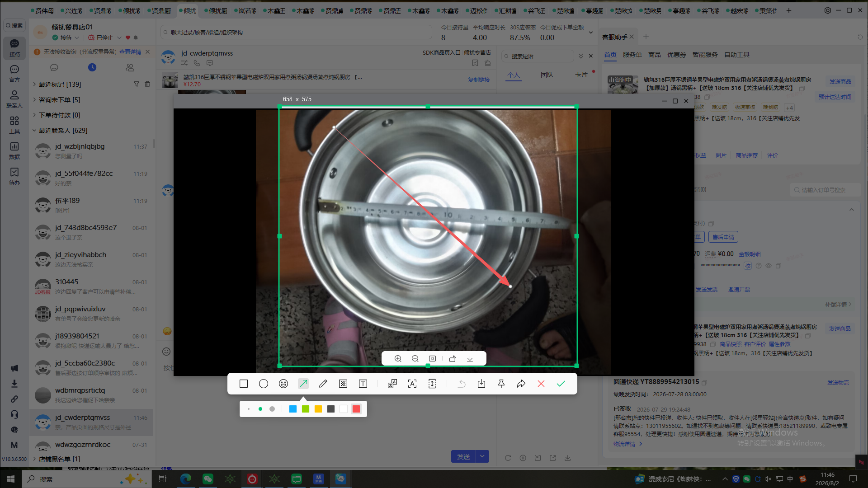Click the OCR text recognition icon
Screen dimensions: 868x488
point(412,384)
